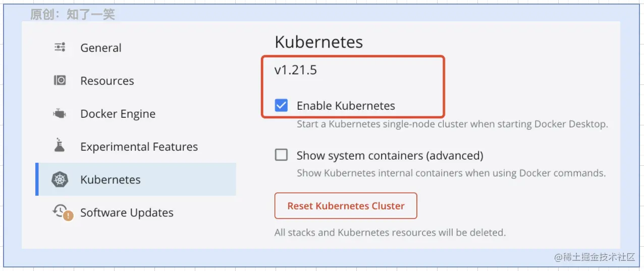
Task: Open the Software Updates section
Action: point(136,212)
